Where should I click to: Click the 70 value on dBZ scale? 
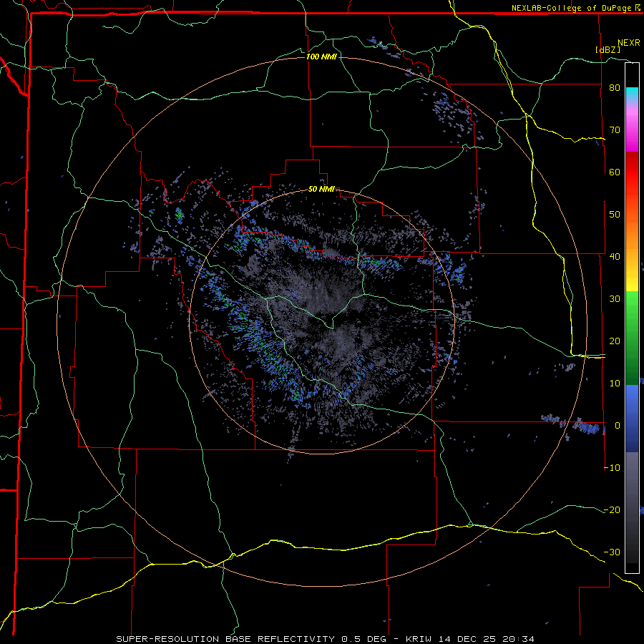click(615, 130)
